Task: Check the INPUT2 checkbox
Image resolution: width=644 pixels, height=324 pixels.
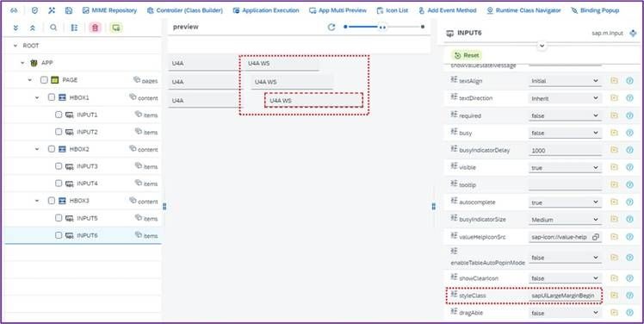Action: pyautogui.click(x=59, y=132)
